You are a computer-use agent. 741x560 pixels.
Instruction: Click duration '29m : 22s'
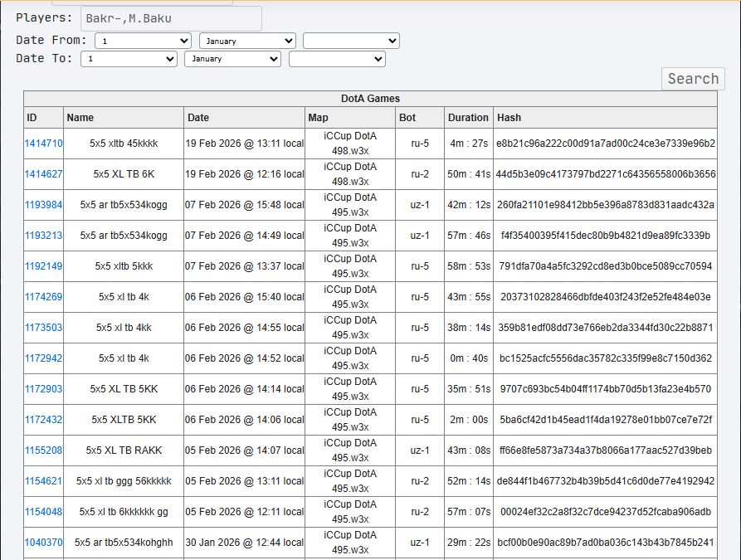(x=469, y=543)
